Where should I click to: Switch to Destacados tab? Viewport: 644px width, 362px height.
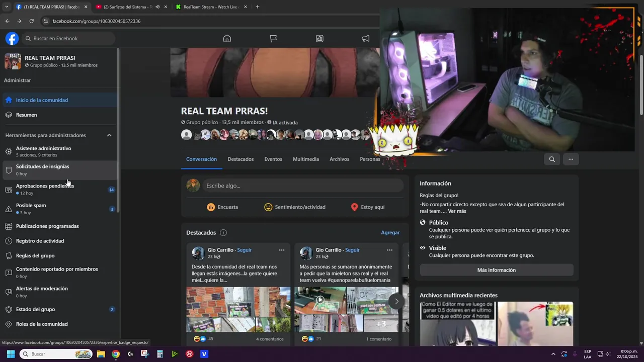(x=240, y=159)
